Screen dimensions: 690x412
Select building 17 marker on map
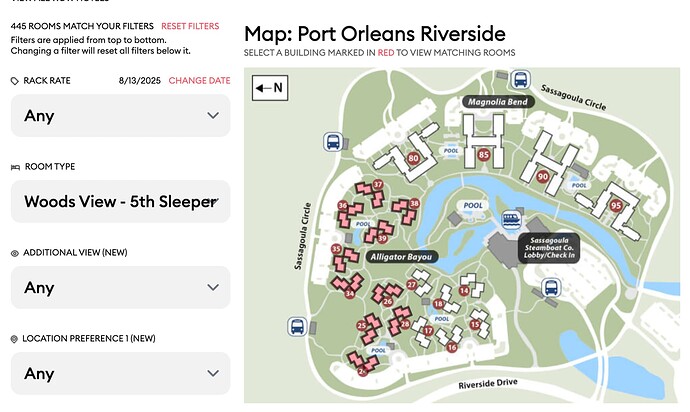[428, 331]
